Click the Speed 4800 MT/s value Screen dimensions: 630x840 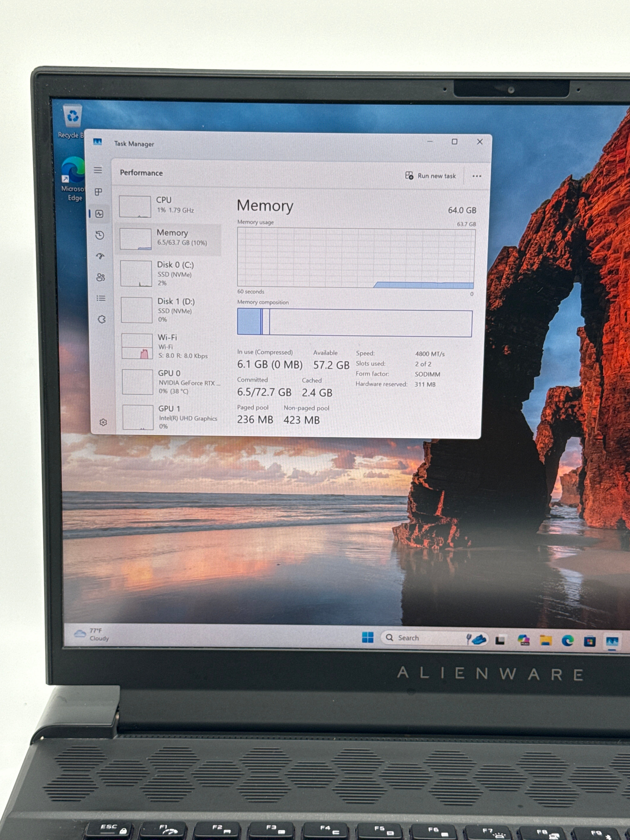tap(430, 354)
